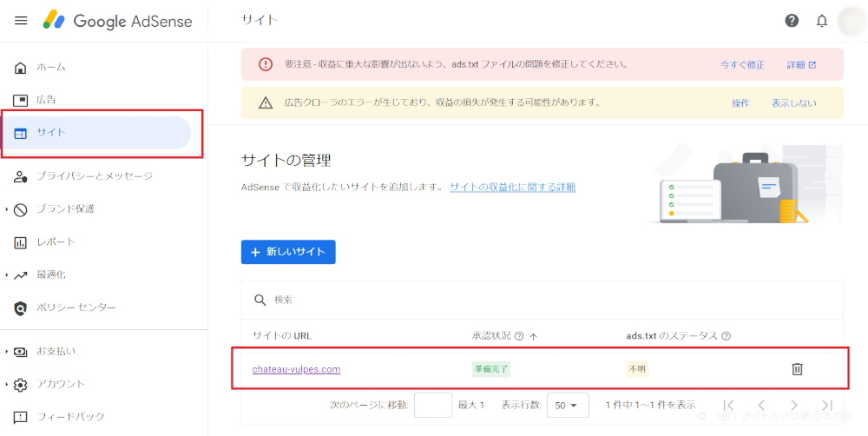868x436 pixels.
Task: Click 詳細 link in the red alert
Action: pos(801,65)
